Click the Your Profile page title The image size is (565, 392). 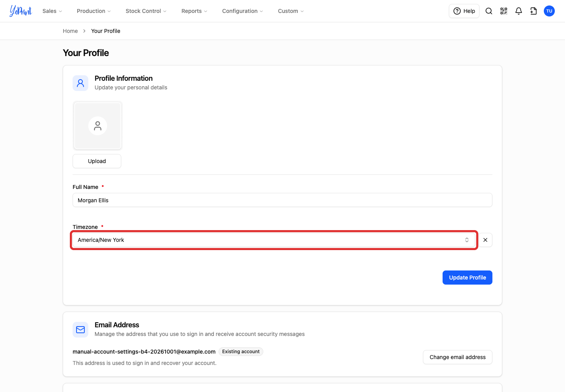(86, 53)
